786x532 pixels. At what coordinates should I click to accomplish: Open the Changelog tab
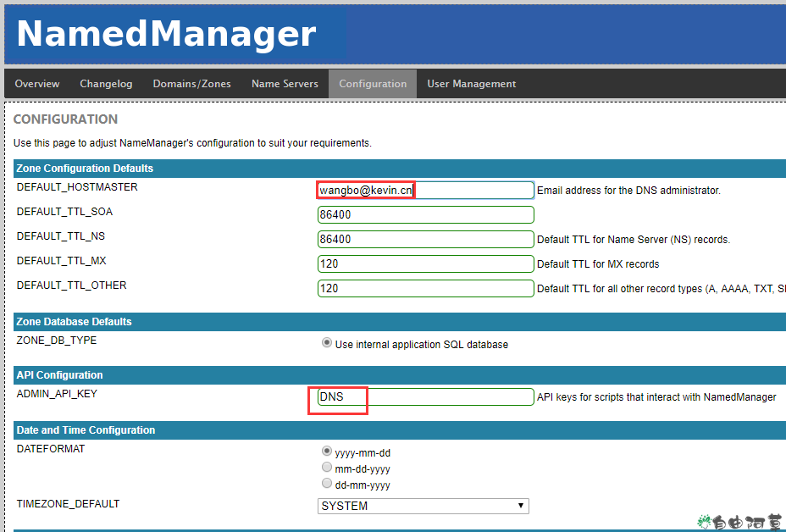click(106, 84)
